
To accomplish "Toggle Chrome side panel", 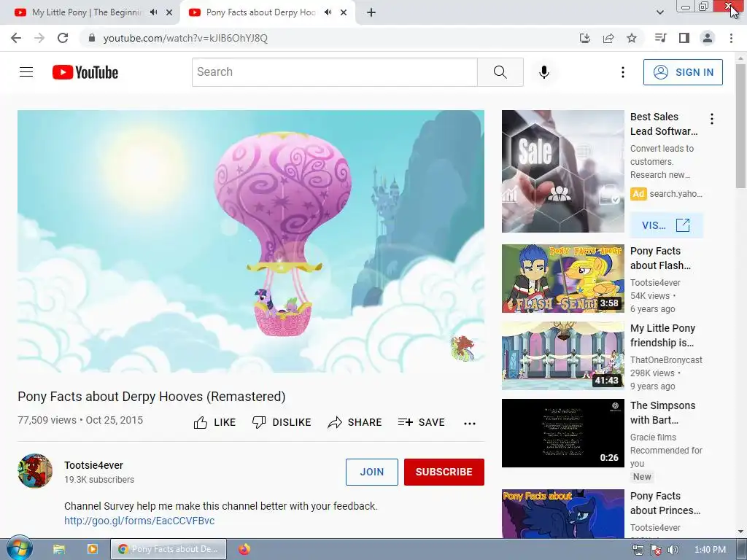I will point(684,38).
